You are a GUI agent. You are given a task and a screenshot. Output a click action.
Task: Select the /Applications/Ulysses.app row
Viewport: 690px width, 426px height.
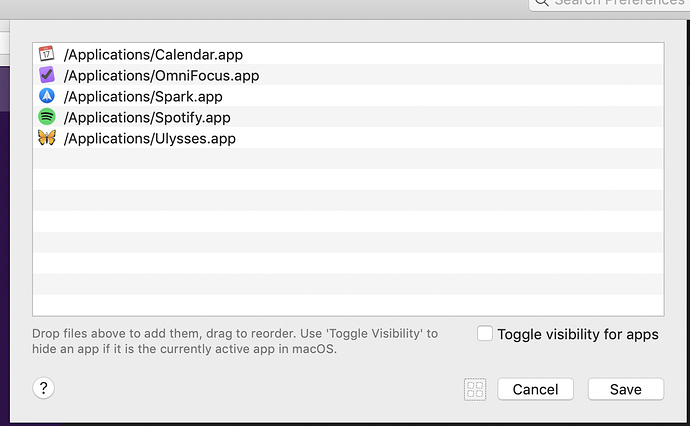tap(348, 138)
